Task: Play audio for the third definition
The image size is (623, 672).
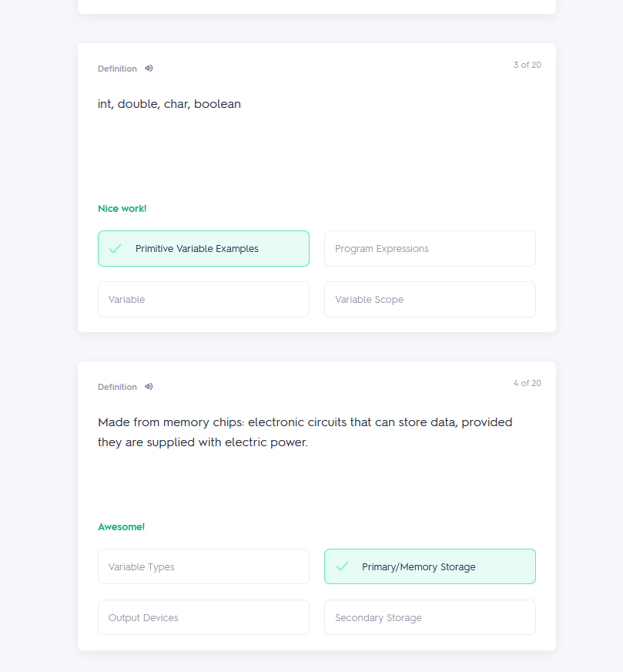Action: 149,69
